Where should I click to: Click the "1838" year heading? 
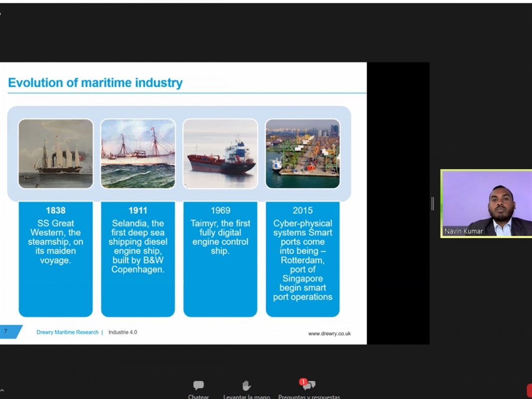point(56,210)
